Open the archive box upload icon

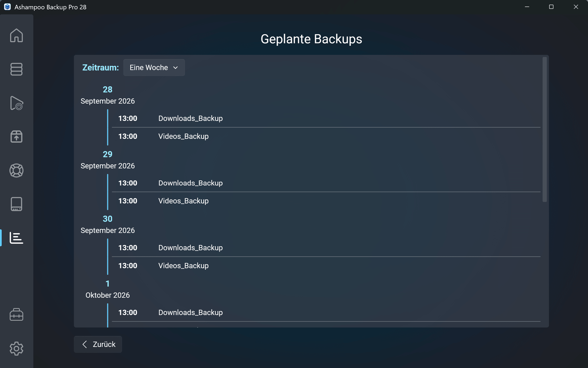tap(16, 137)
